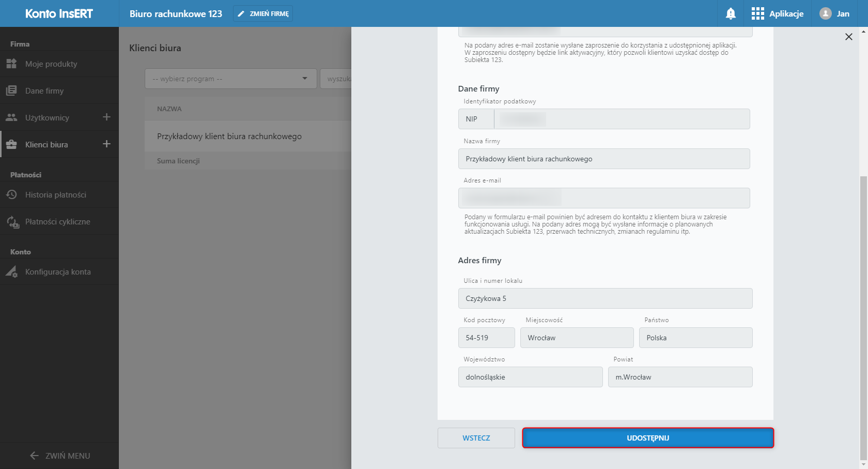This screenshot has height=469, width=868.
Task: Go to Płatności cykliczne menu item
Action: (x=57, y=222)
